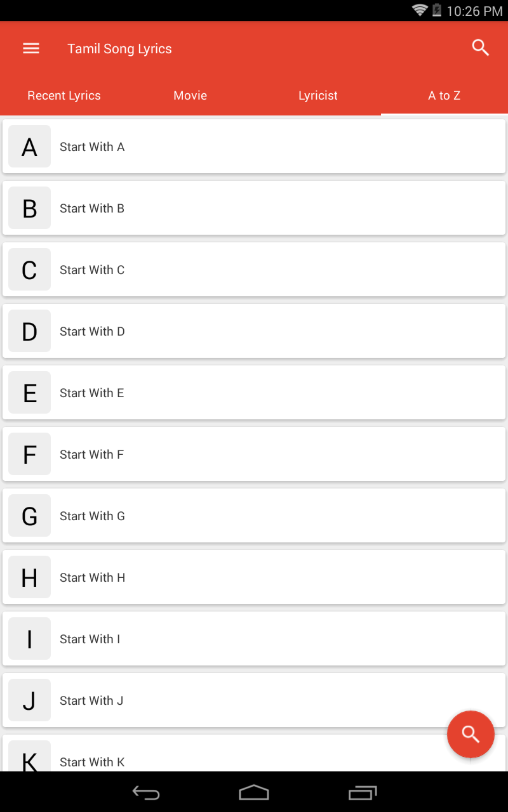The height and width of the screenshot is (812, 508).
Task: Choose the Start With E list item
Action: point(254,393)
